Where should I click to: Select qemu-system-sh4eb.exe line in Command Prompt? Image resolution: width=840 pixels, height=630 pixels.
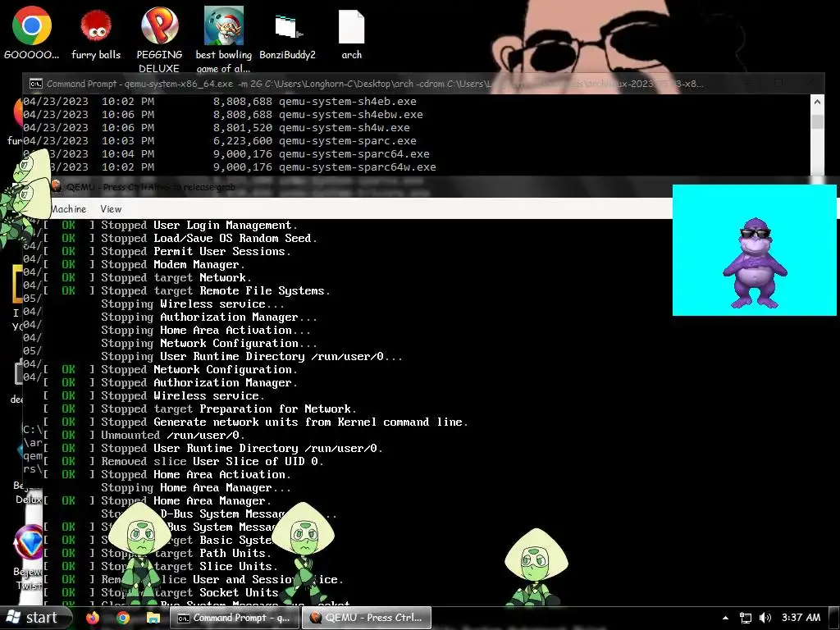point(220,101)
